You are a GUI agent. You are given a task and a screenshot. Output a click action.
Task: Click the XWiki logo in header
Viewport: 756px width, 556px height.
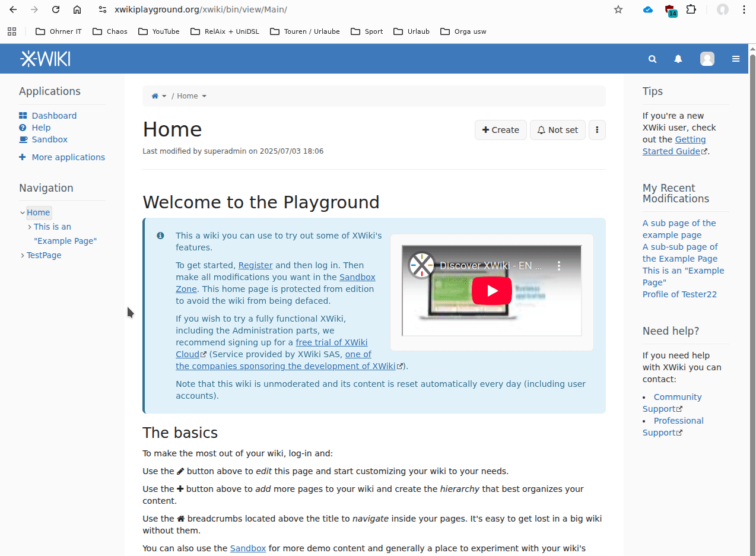pos(45,59)
